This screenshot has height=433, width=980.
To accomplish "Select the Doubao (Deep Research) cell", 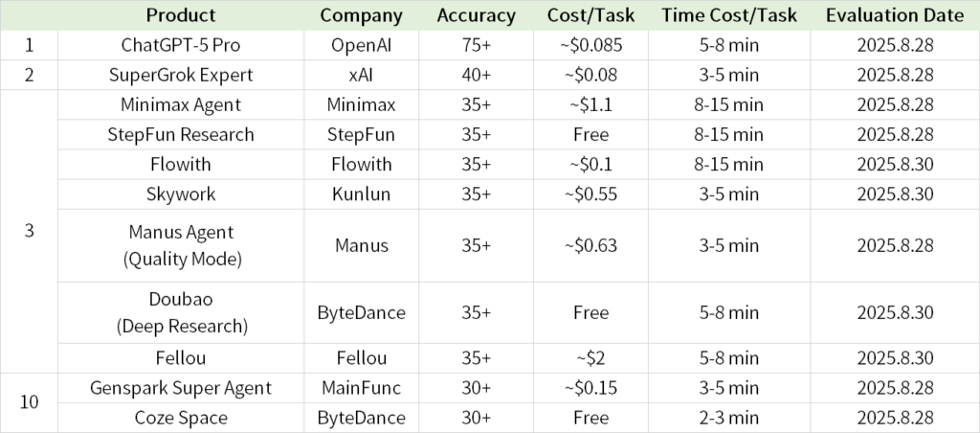I will point(181,312).
